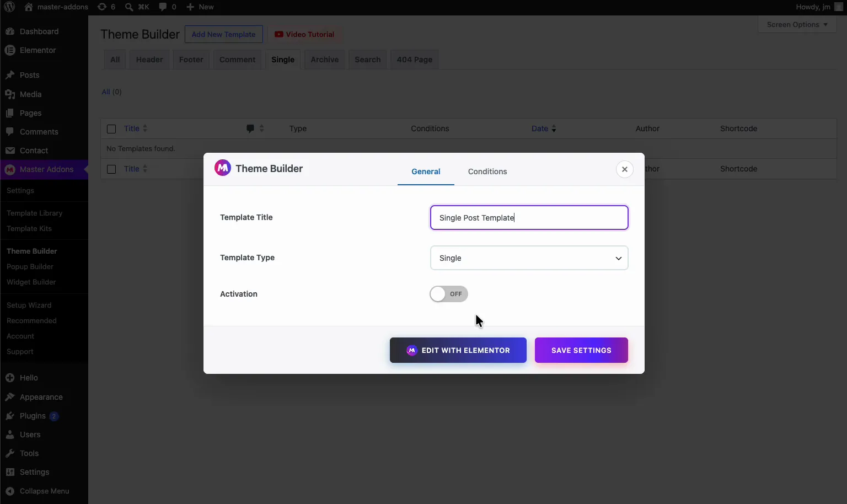Click the Collapse Menu arrow icon
The width and height of the screenshot is (847, 504).
pyautogui.click(x=10, y=491)
